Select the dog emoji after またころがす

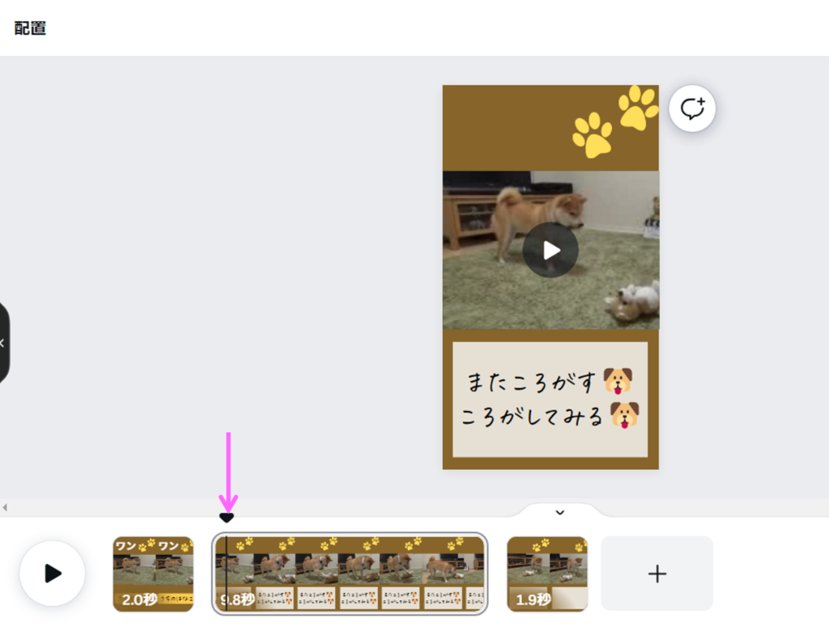click(618, 381)
